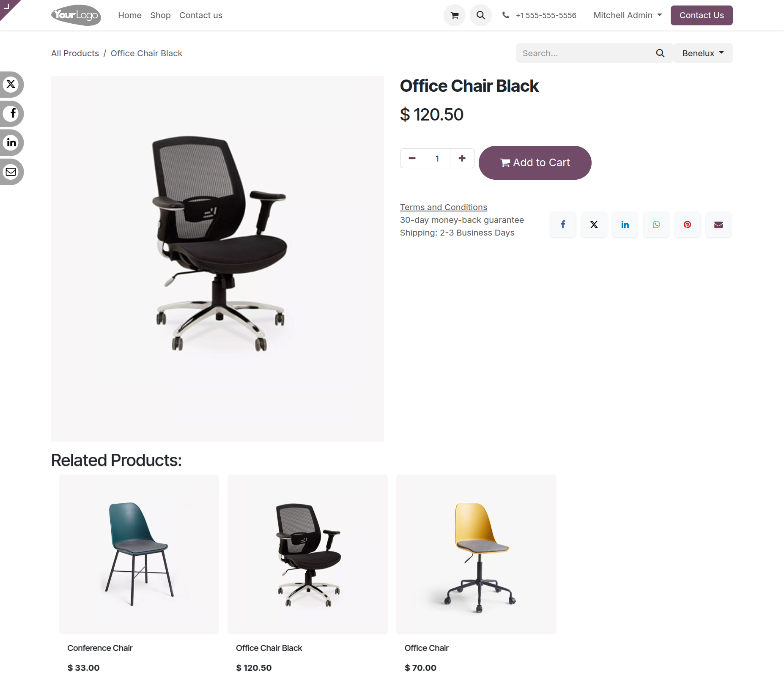784x680 pixels.
Task: Click Facebook share icon beside terms
Action: [x=563, y=225]
